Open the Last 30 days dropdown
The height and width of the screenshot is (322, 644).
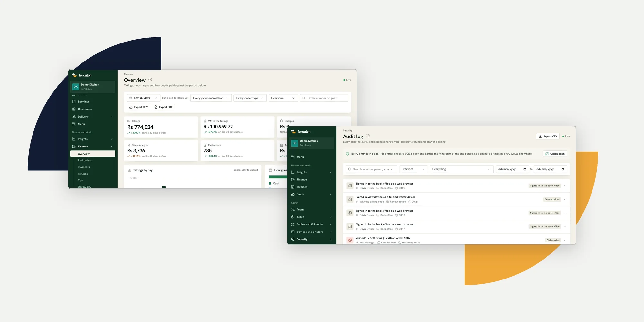pyautogui.click(x=143, y=98)
